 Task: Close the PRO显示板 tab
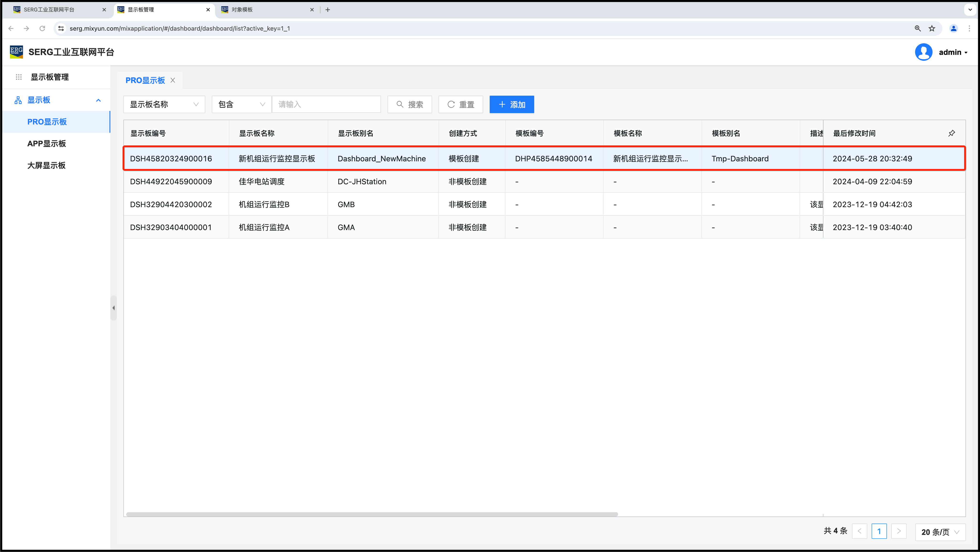(173, 80)
